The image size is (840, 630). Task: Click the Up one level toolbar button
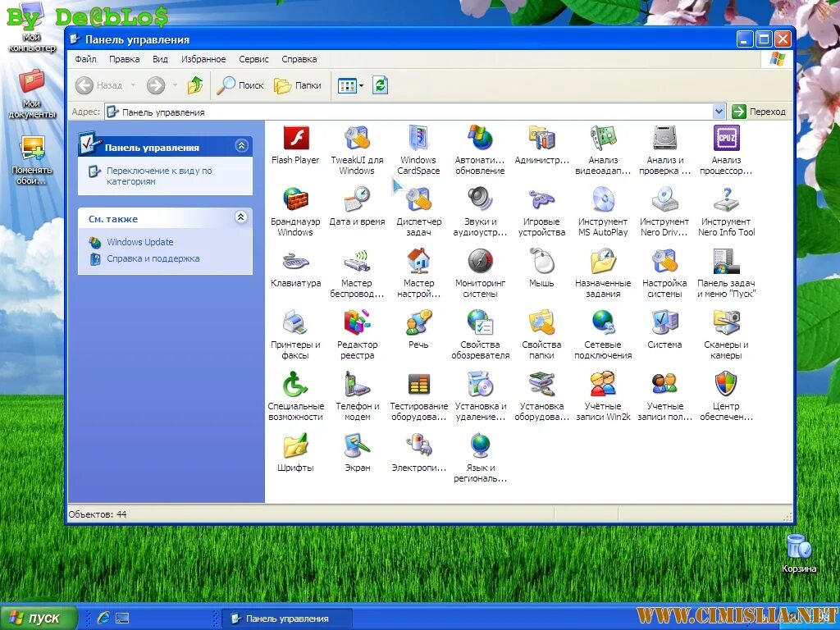(195, 85)
